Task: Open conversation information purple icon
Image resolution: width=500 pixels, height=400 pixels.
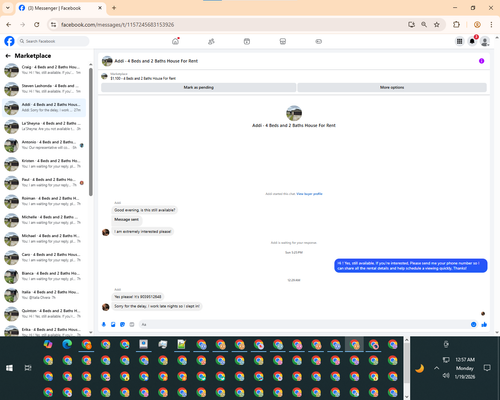Action: [481, 61]
